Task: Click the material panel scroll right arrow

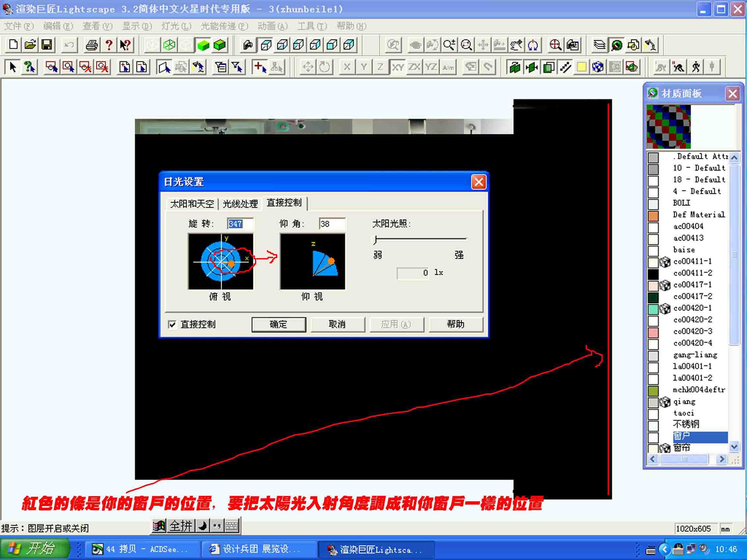Action: pyautogui.click(x=722, y=459)
